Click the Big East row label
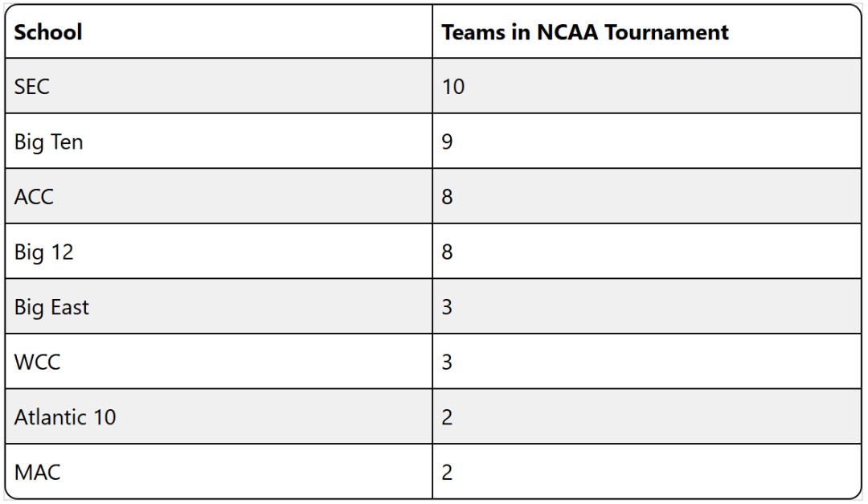 point(51,307)
